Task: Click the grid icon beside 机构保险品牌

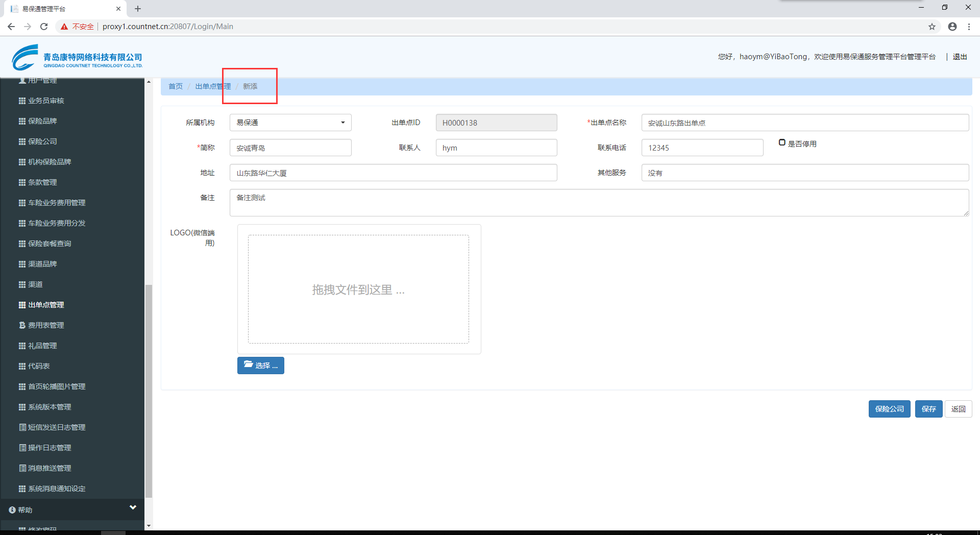Action: pos(22,162)
